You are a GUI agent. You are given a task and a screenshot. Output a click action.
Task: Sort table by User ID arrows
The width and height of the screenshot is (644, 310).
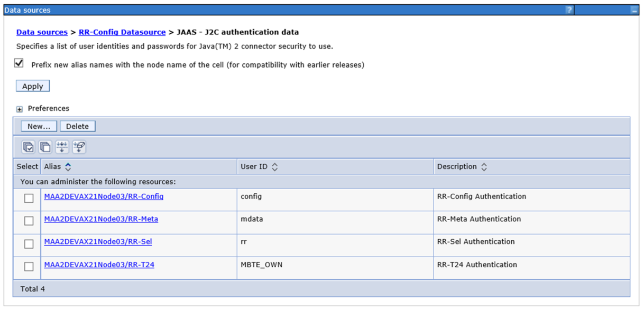coord(274,167)
